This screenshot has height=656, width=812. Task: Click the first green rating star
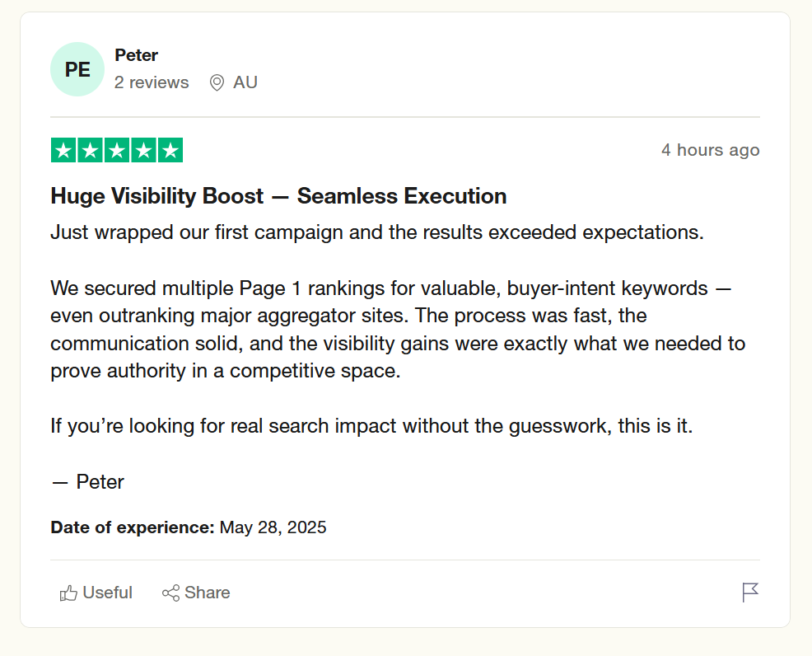(63, 150)
